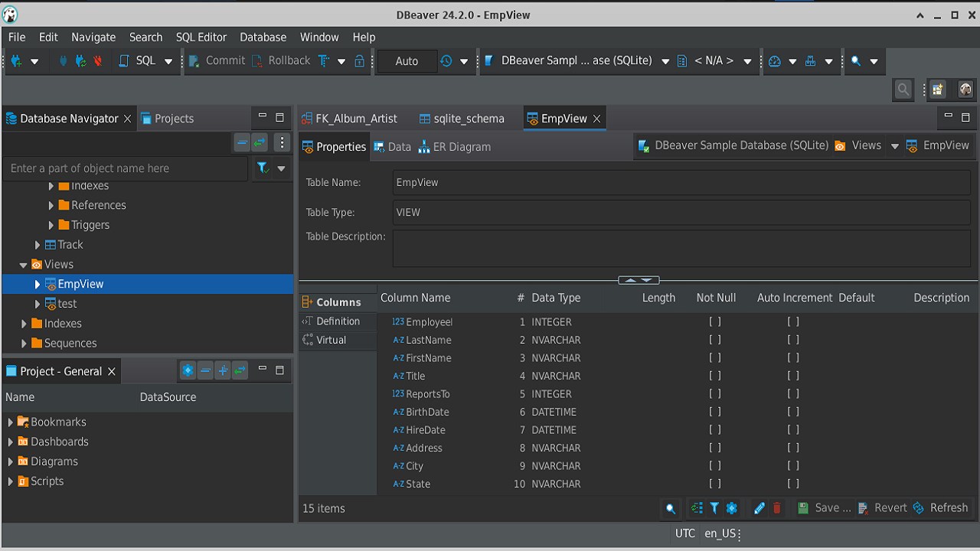Viewport: 980px width, 551px height.
Task: Expand the Track table tree node
Action: point(38,245)
